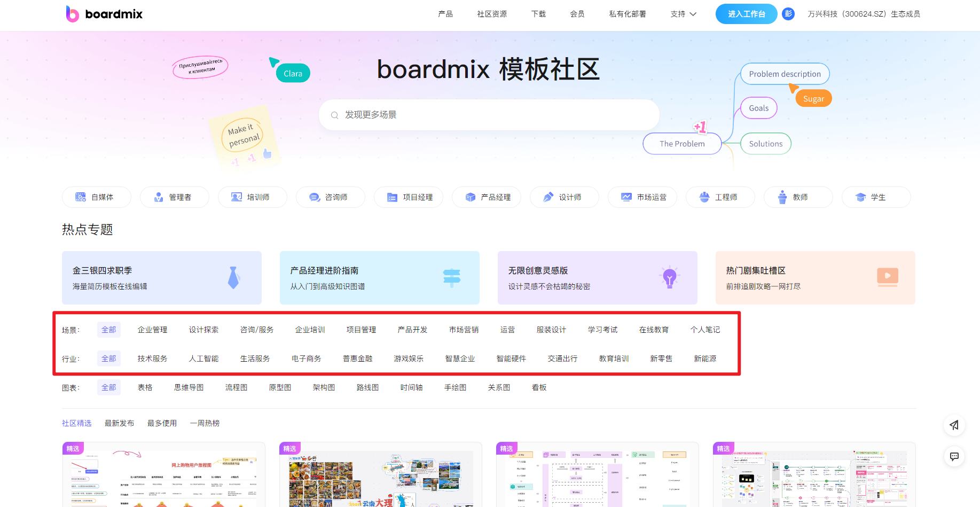980x507 pixels.
Task: Click the blue user avatar icon in top bar
Action: 788,13
